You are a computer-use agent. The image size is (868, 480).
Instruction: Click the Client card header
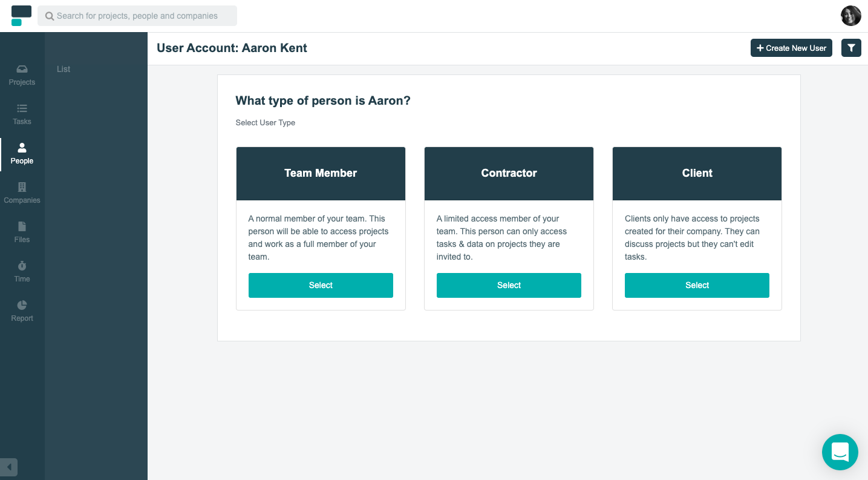tap(697, 173)
